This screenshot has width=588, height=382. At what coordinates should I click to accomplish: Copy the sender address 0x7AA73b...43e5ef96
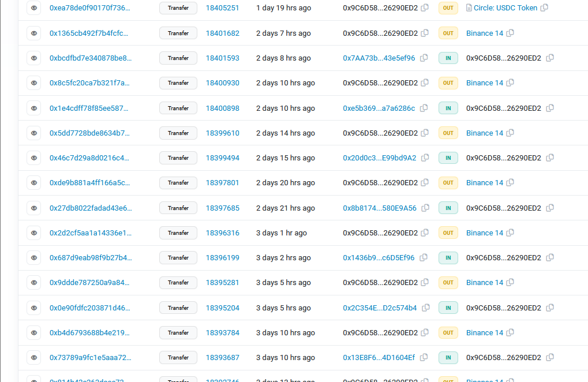point(424,58)
